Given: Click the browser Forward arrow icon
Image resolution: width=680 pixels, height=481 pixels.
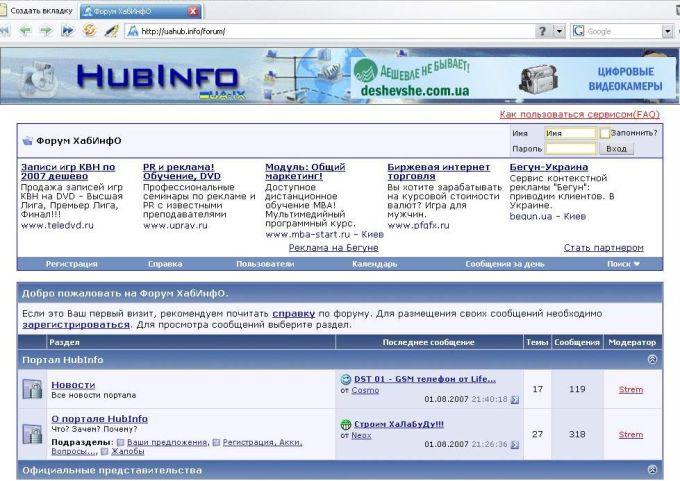Looking at the screenshot, I should [46, 31].
